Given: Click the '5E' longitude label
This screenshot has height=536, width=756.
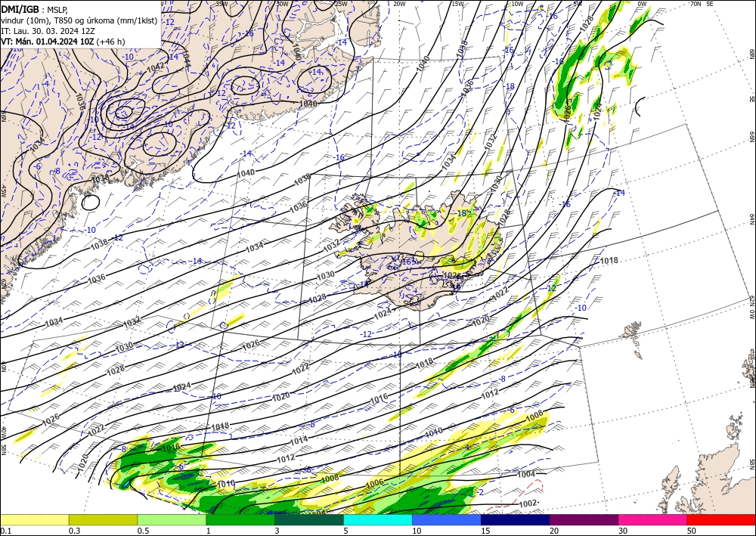Looking at the screenshot, I should 710,4.
